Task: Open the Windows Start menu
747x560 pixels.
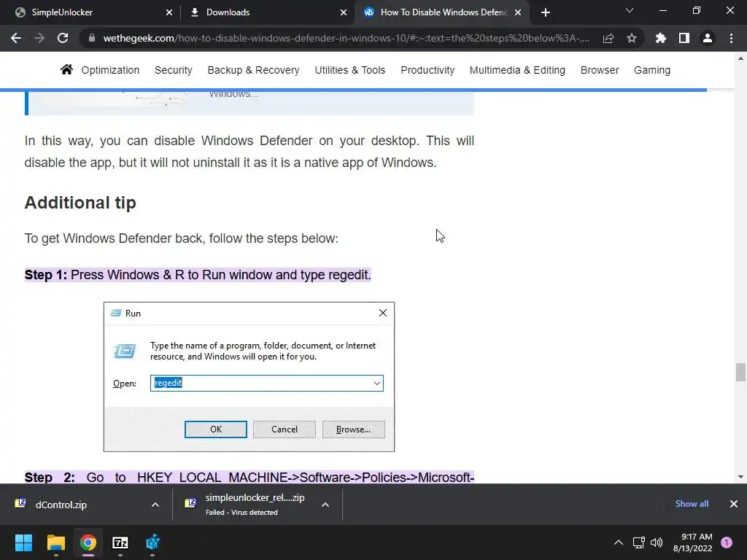Action: (23, 542)
